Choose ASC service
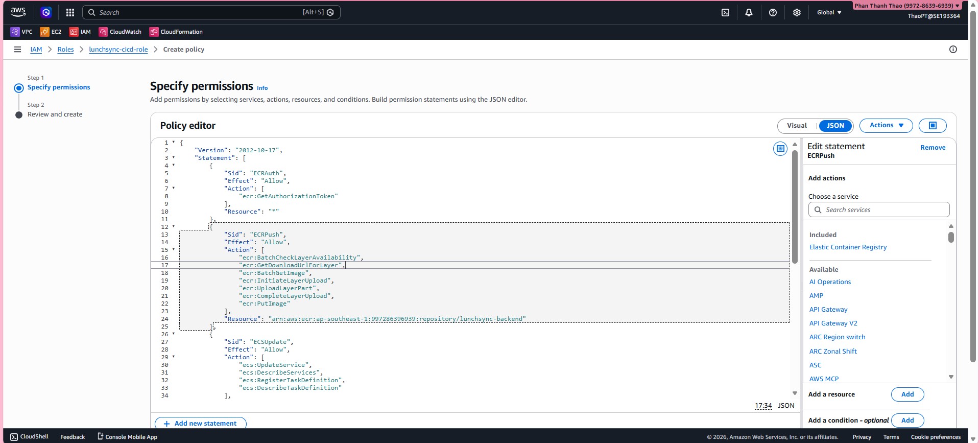The width and height of the screenshot is (980, 443). coord(815,365)
